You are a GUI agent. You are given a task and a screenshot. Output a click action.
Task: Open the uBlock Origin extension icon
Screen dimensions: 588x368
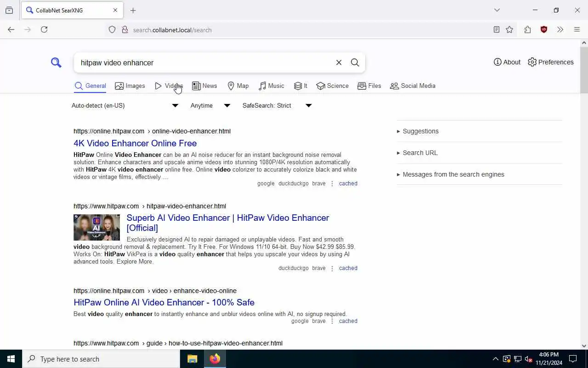pos(544,29)
